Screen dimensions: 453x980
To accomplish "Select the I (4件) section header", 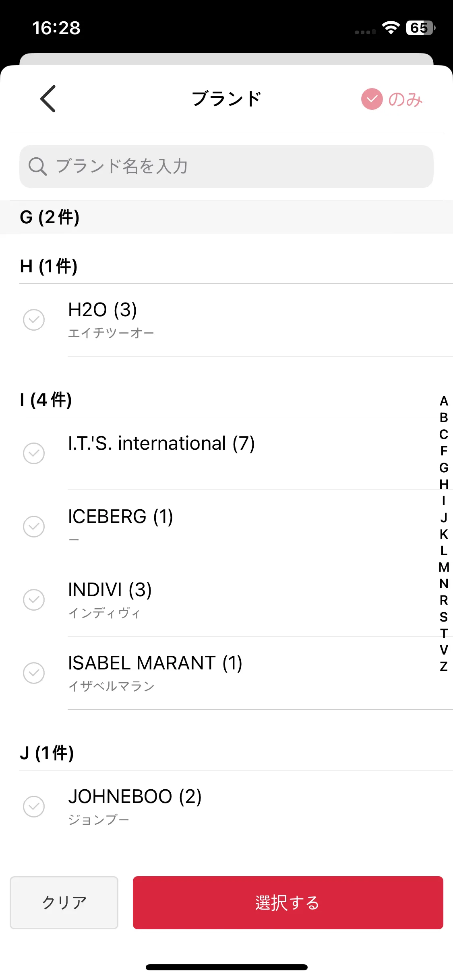I will click(x=226, y=400).
